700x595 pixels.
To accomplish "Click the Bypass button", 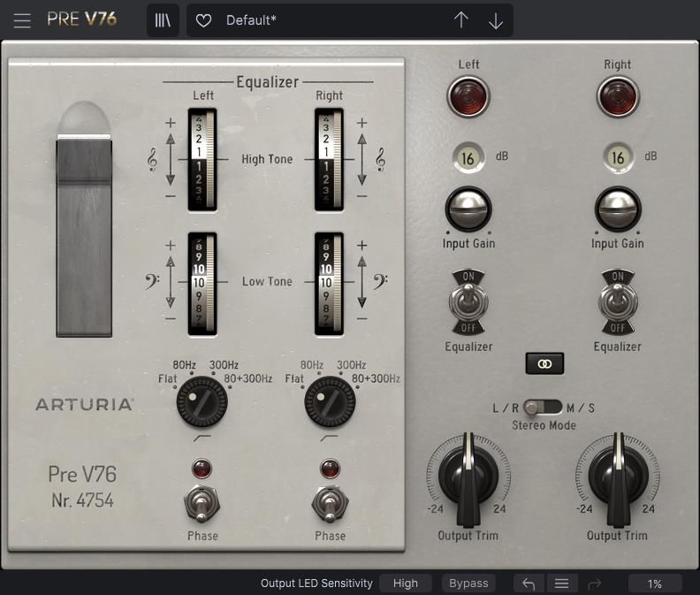I will [468, 584].
